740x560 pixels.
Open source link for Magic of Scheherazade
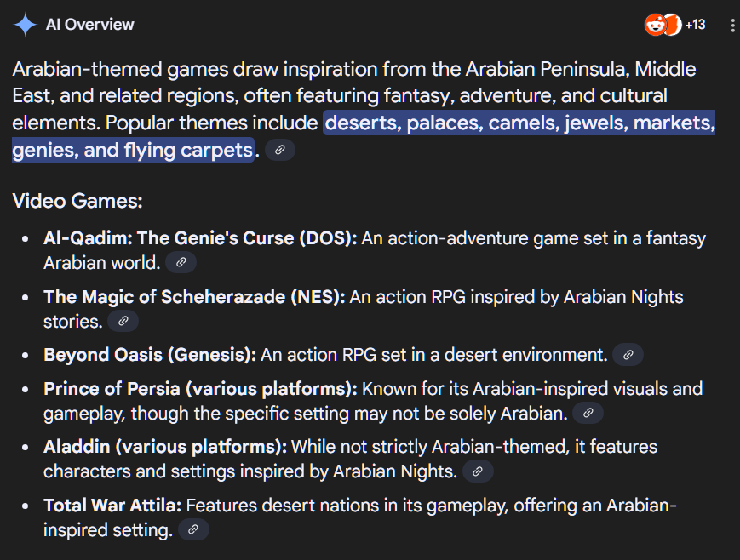coord(123,322)
